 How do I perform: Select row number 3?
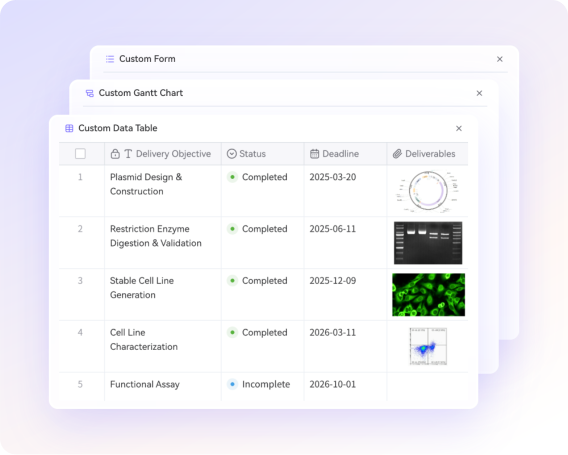(x=80, y=281)
